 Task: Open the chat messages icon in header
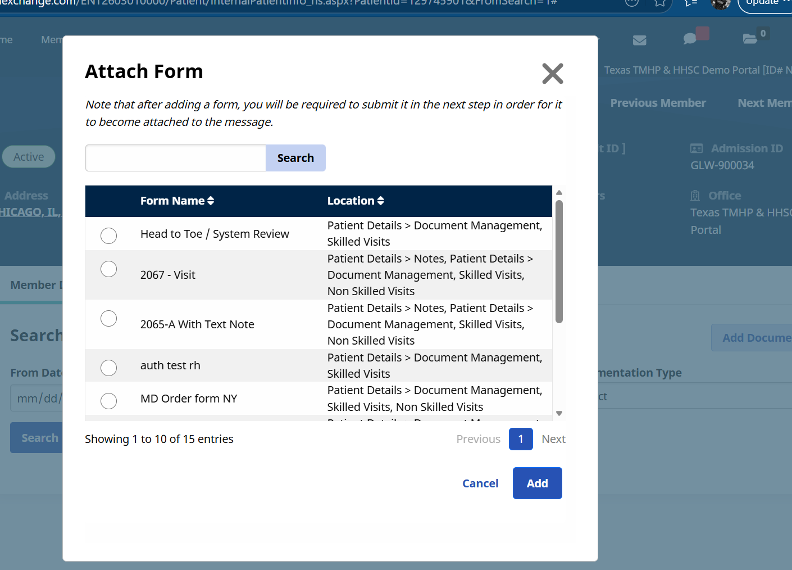[x=690, y=38]
